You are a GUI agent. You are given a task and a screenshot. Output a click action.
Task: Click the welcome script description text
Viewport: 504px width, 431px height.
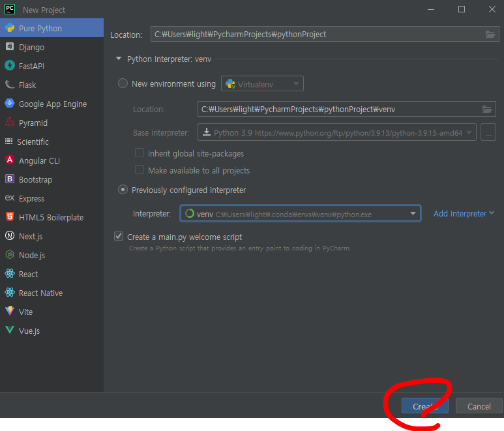click(x=240, y=248)
